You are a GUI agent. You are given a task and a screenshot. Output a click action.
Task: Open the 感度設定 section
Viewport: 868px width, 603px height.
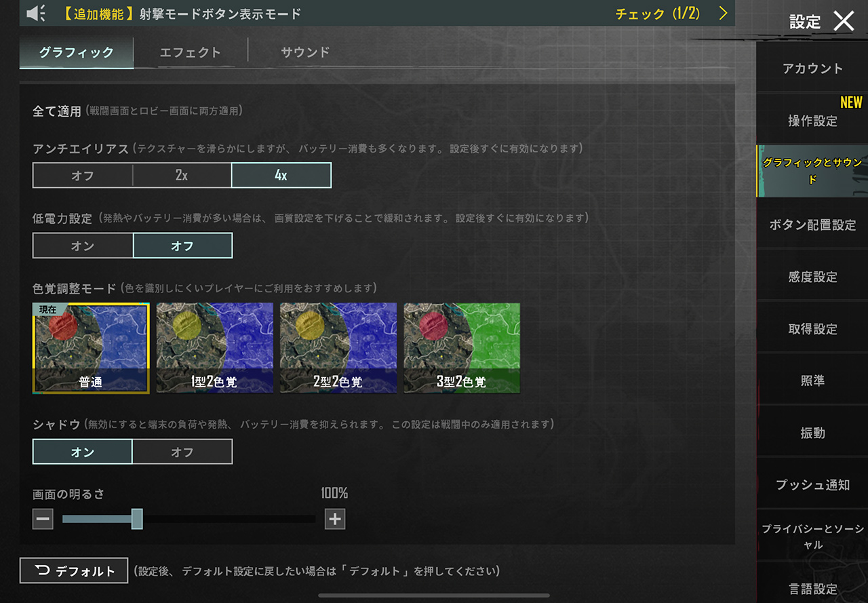[x=812, y=277]
